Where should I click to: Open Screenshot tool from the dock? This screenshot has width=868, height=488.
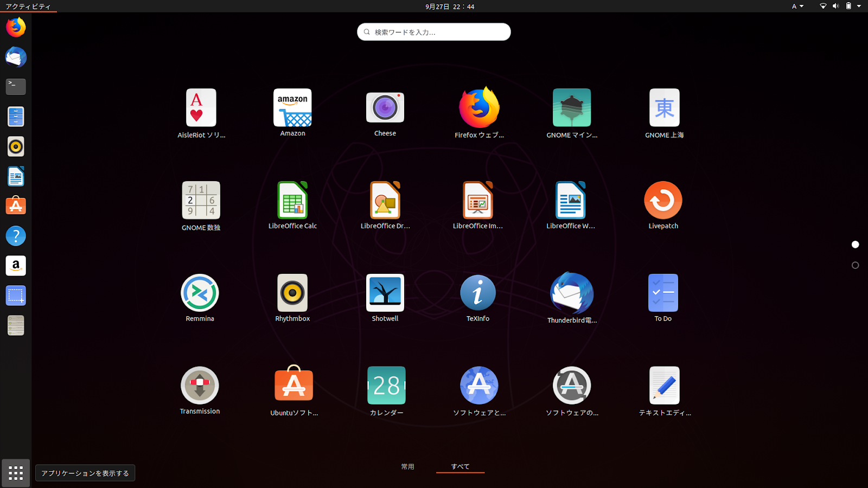point(16,296)
